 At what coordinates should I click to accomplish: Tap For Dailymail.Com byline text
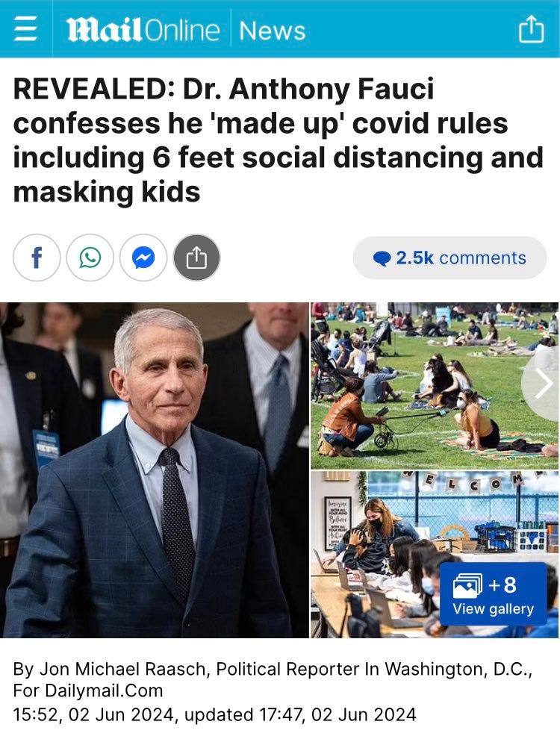coord(88,691)
